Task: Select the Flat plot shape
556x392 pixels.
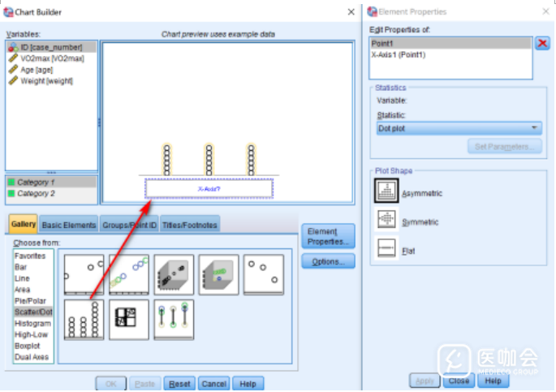Action: pos(386,250)
